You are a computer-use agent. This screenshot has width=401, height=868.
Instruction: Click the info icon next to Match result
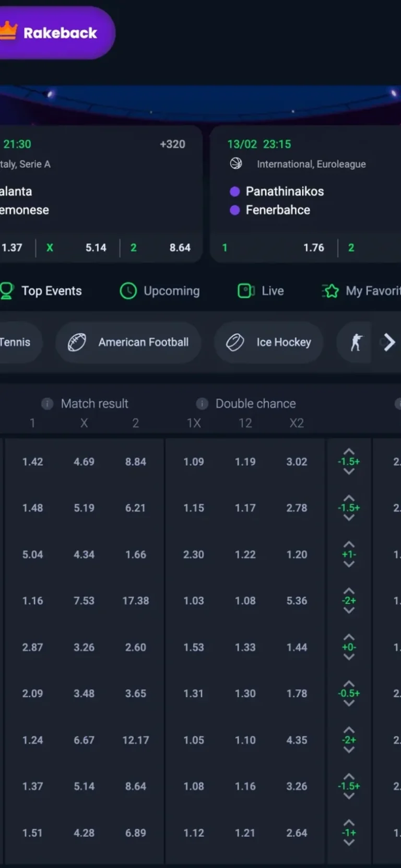47,404
